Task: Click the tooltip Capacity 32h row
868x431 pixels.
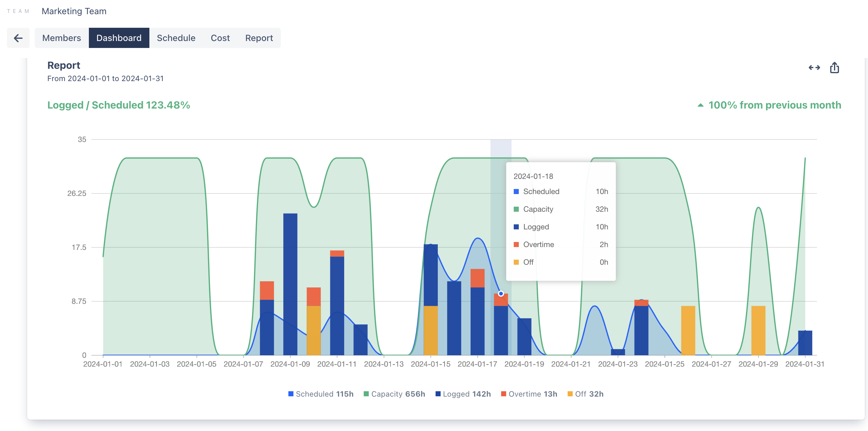Action: tap(561, 209)
